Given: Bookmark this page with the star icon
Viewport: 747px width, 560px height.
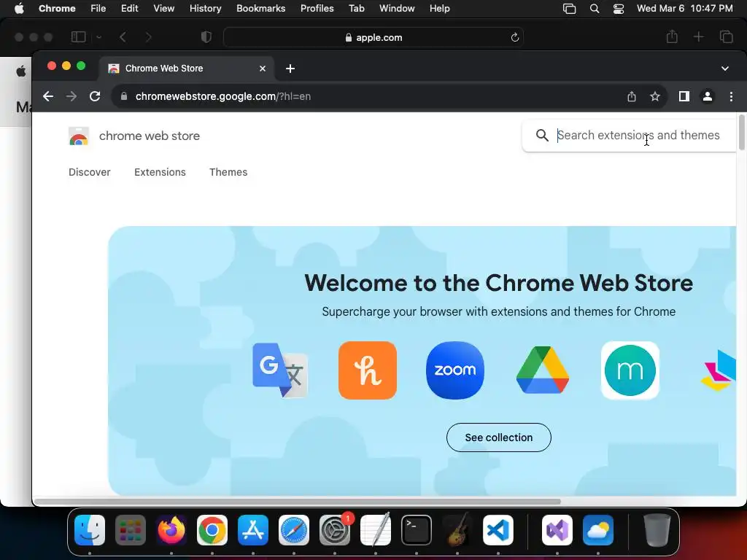Looking at the screenshot, I should (x=655, y=97).
